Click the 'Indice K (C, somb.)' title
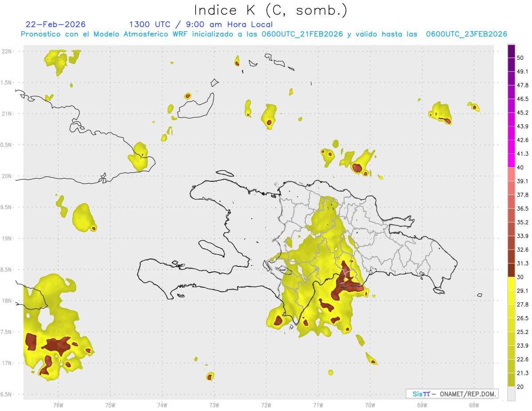This screenshot has width=532, height=411. 270,11
